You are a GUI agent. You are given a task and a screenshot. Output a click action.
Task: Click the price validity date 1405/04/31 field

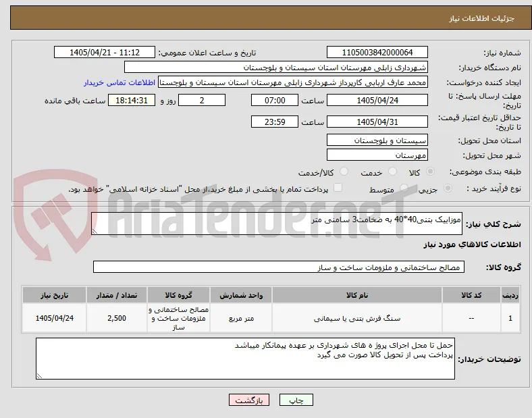pyautogui.click(x=377, y=122)
